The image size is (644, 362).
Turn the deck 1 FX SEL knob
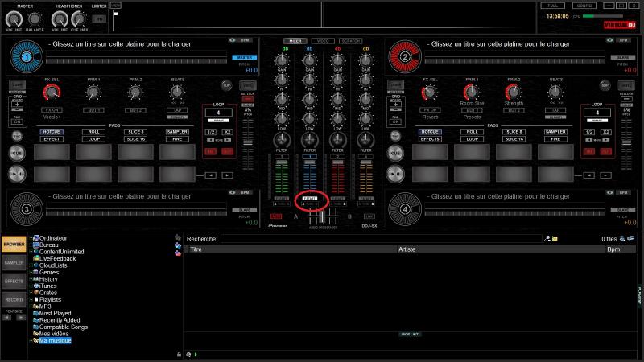[52, 93]
